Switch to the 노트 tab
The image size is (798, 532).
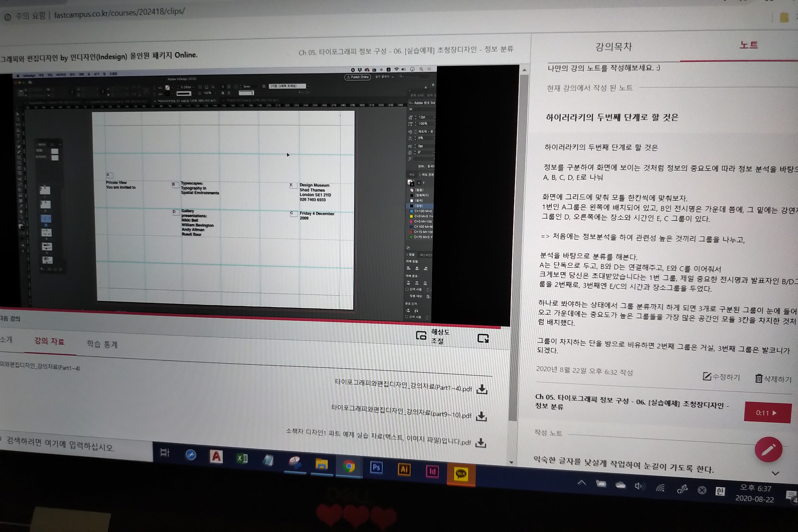[748, 45]
